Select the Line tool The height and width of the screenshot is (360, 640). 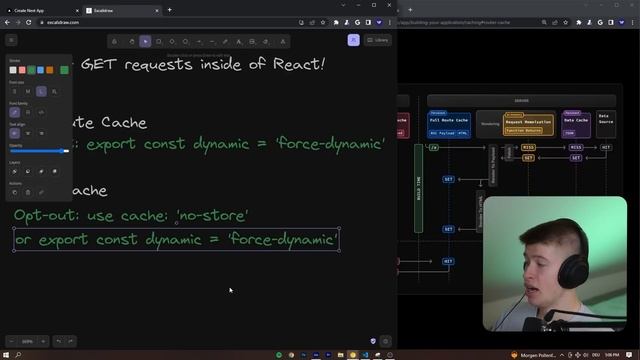[x=212, y=41]
